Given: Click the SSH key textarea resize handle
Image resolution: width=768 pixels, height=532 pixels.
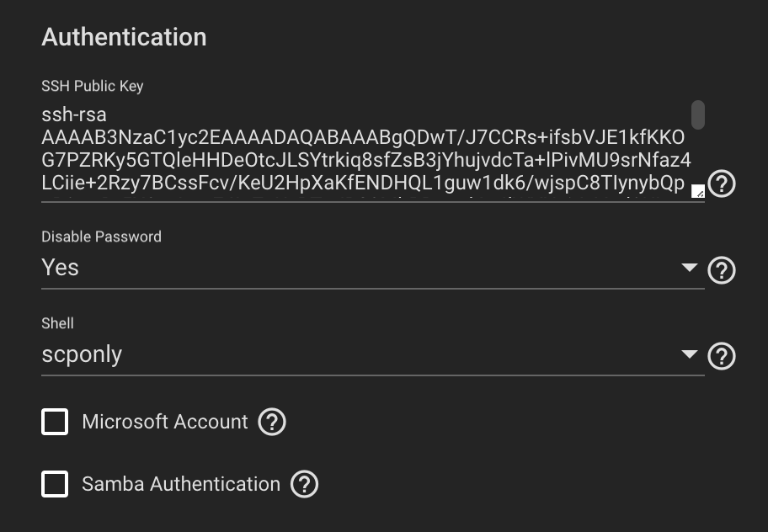Looking at the screenshot, I should pyautogui.click(x=697, y=191).
